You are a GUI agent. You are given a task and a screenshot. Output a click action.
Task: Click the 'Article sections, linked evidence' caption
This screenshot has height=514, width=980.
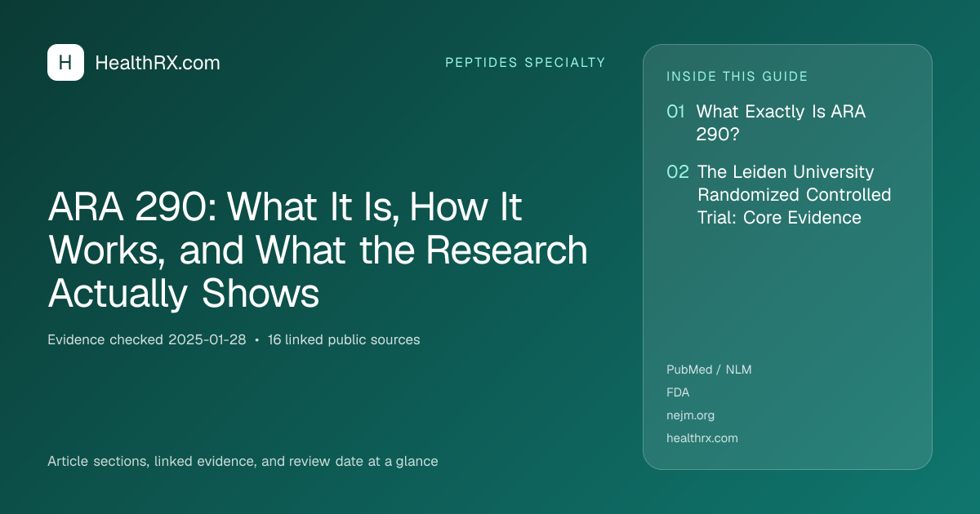(x=243, y=462)
